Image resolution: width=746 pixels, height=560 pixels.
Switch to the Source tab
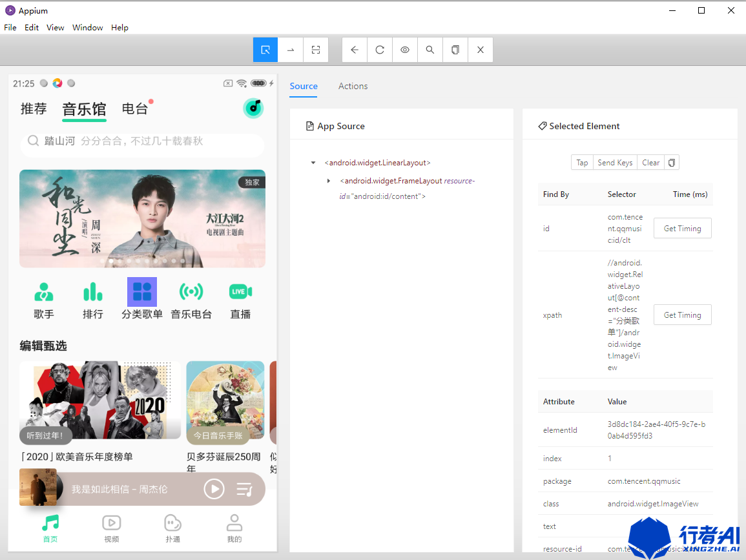304,86
